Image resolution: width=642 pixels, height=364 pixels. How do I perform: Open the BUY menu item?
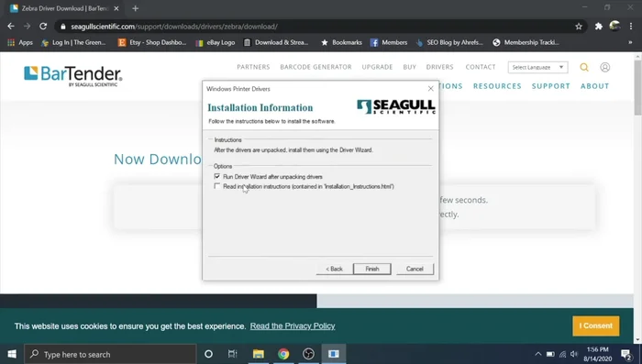[409, 67]
